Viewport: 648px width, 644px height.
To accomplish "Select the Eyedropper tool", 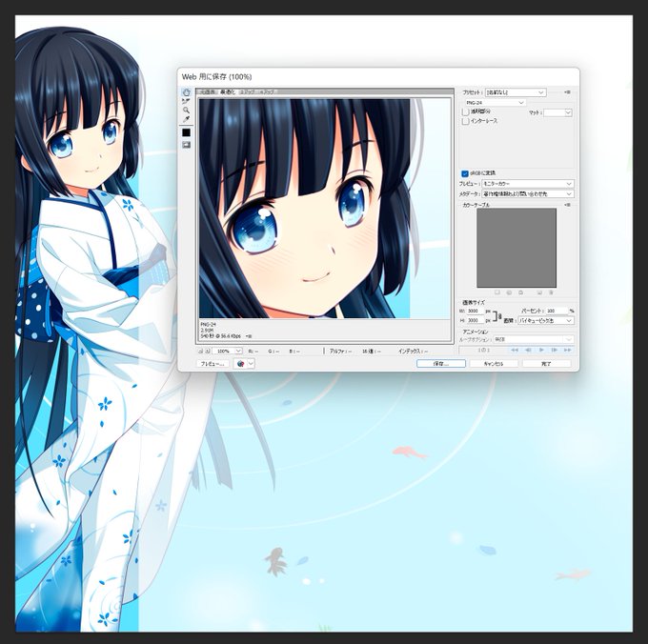I will click(x=187, y=119).
